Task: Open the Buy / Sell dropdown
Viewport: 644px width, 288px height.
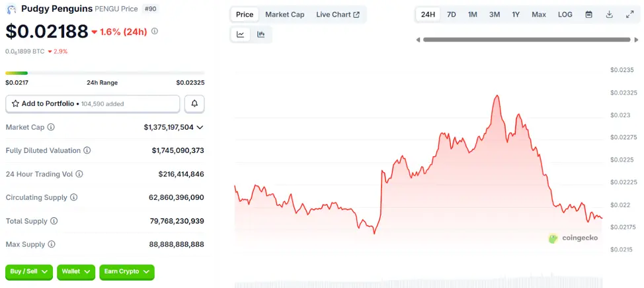Action: coord(30,271)
